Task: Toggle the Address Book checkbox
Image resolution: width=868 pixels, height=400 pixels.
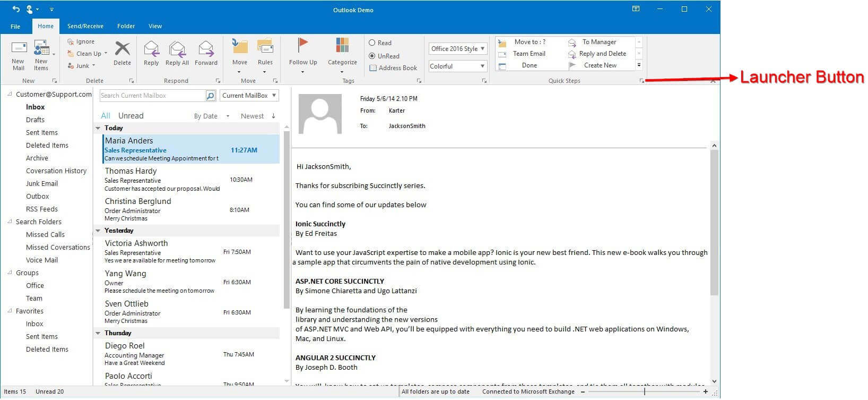Action: coord(373,68)
